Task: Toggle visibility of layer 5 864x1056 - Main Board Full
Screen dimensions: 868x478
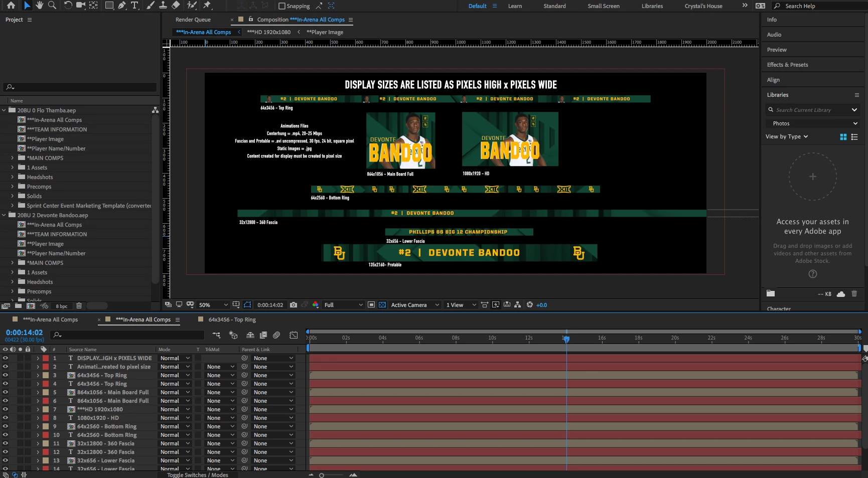Action: pos(6,392)
